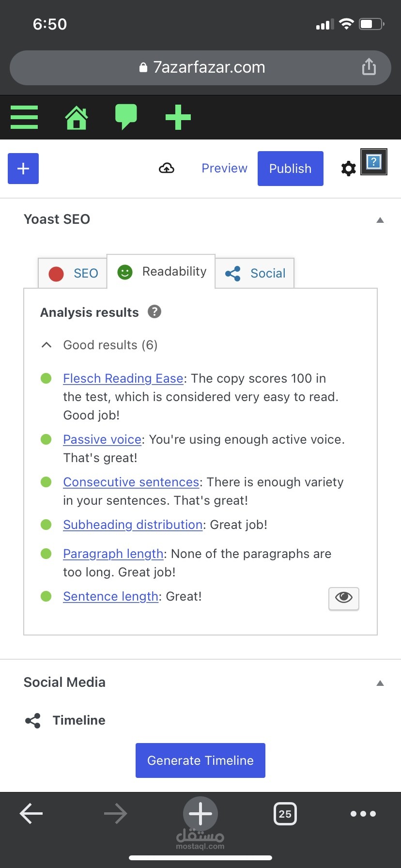
Task: Open the Flesch Reading Ease link
Action: (x=123, y=378)
